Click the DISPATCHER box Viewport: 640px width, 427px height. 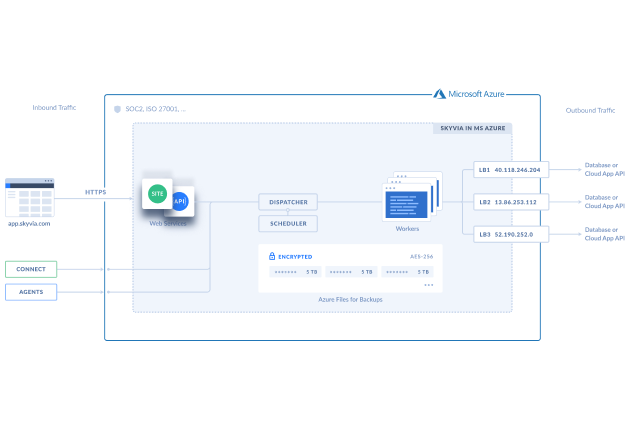(288, 202)
